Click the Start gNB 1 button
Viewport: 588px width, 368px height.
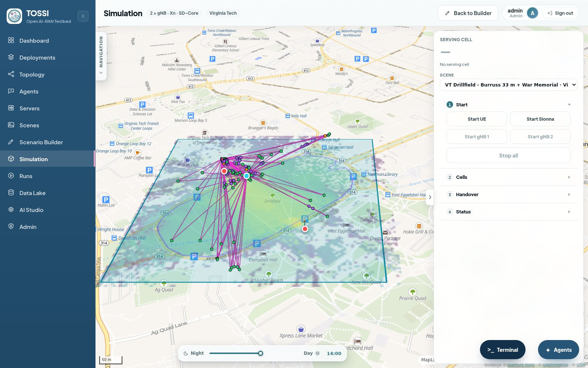pyautogui.click(x=477, y=137)
